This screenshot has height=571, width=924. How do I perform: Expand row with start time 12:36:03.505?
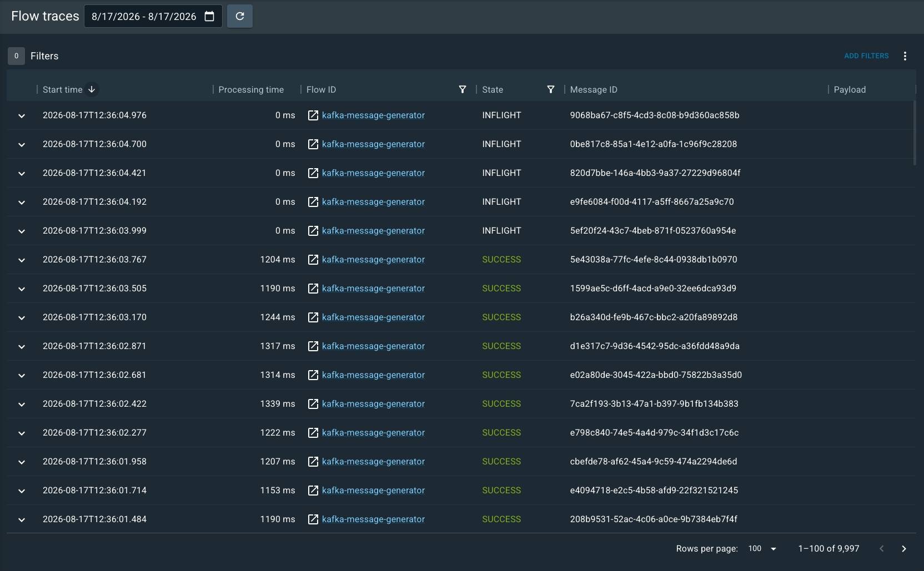click(22, 289)
